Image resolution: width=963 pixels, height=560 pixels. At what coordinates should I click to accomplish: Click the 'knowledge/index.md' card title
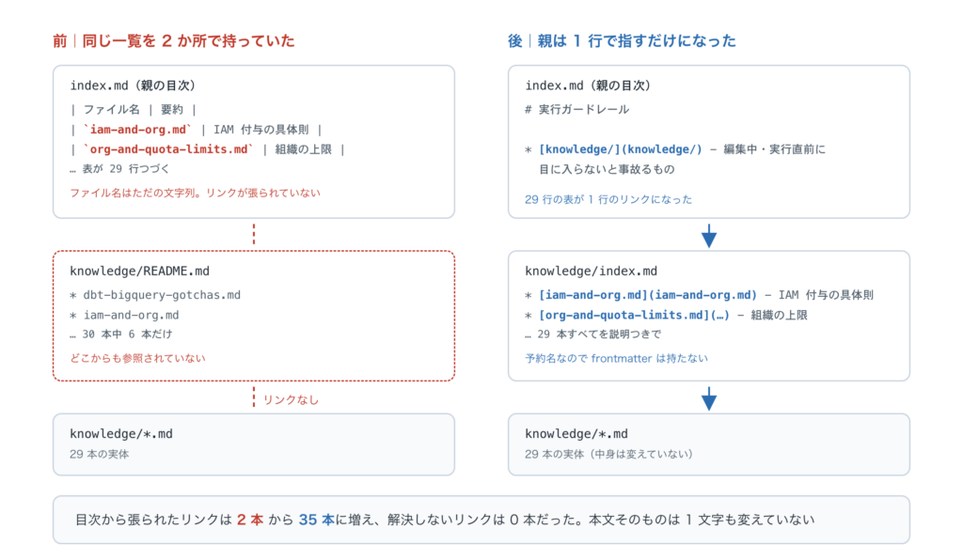click(x=591, y=272)
